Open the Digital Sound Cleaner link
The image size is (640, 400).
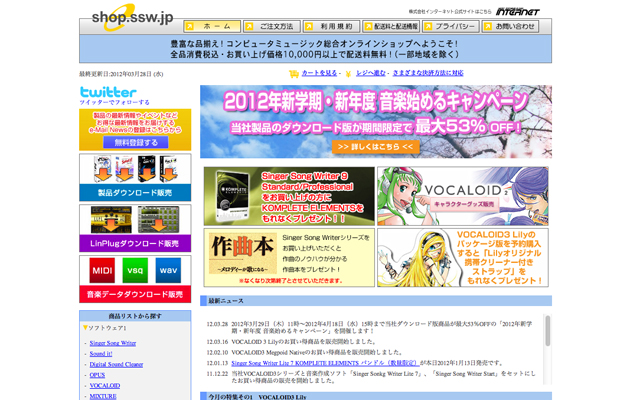pos(116,364)
